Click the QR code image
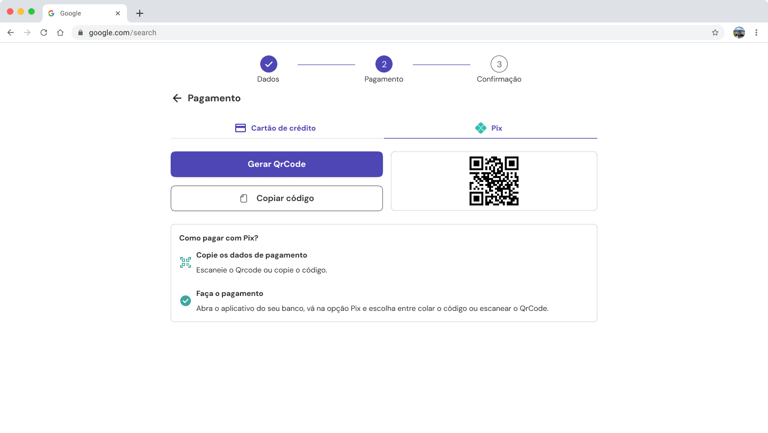 (494, 181)
